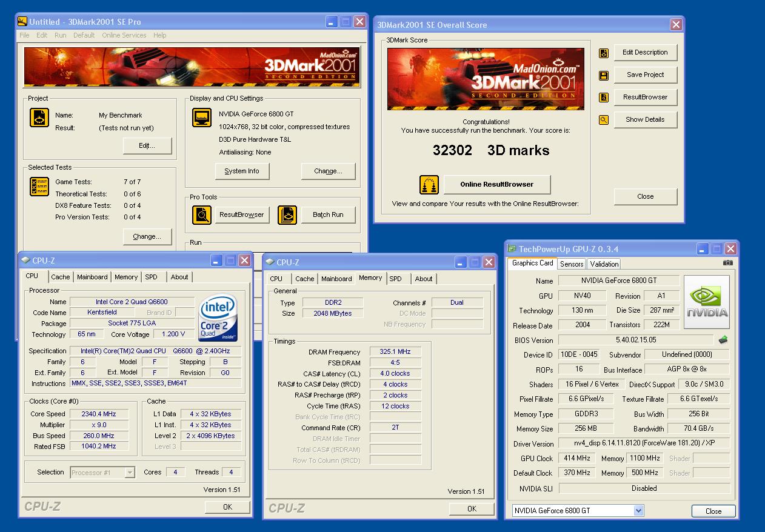Image resolution: width=765 pixels, height=532 pixels.
Task: Click the ResultBrowser magnifier icon in Pro Tools
Action: click(202, 214)
